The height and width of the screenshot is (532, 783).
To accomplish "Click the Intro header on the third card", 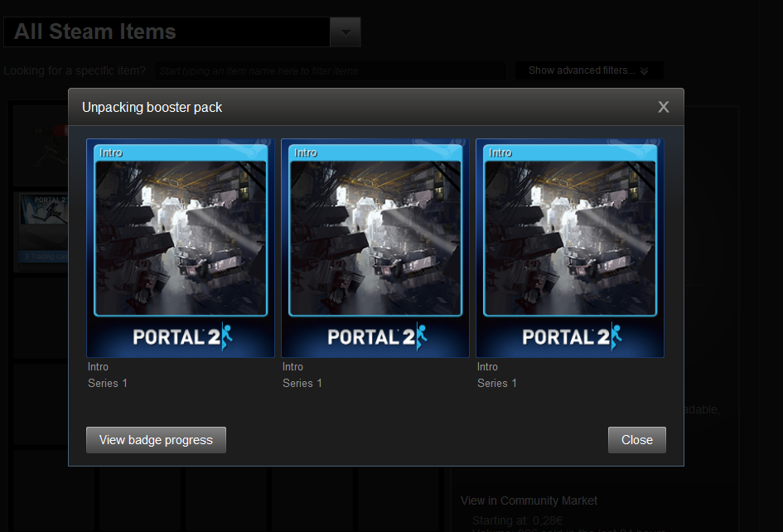I will [500, 152].
